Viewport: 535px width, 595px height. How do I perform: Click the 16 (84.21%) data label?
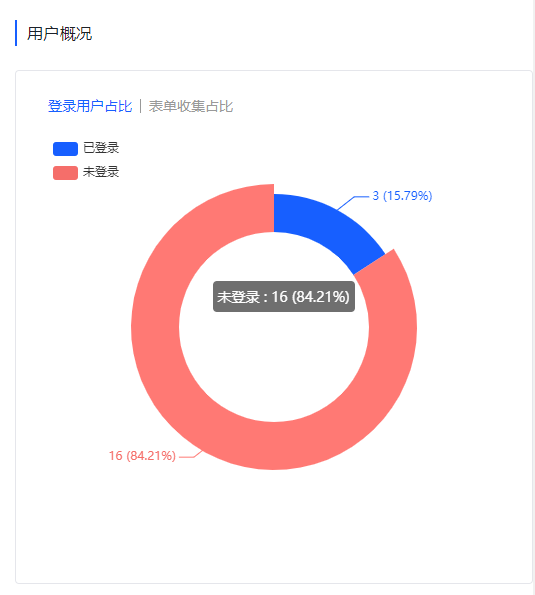click(142, 456)
